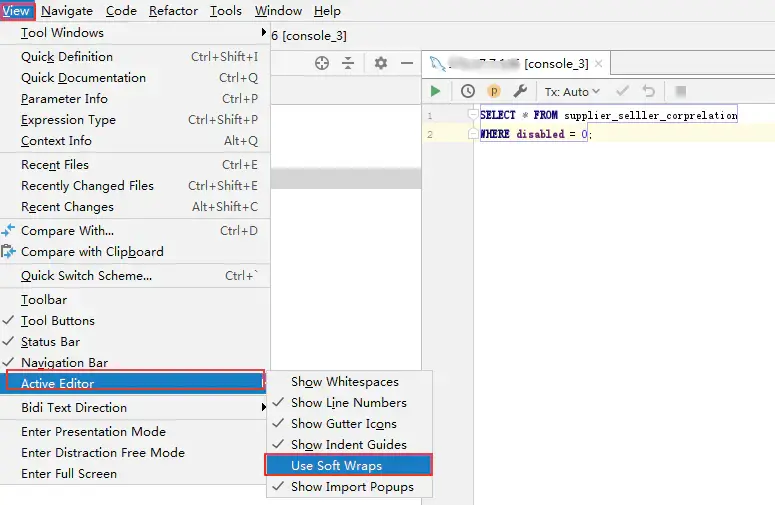Click the console tab database icon

(x=437, y=63)
